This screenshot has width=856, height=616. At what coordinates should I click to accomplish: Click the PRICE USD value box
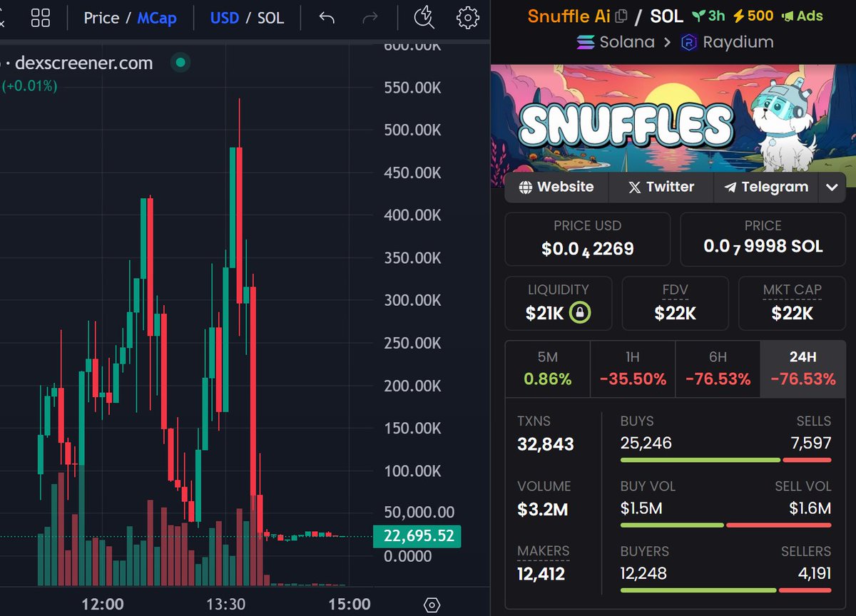pyautogui.click(x=588, y=239)
